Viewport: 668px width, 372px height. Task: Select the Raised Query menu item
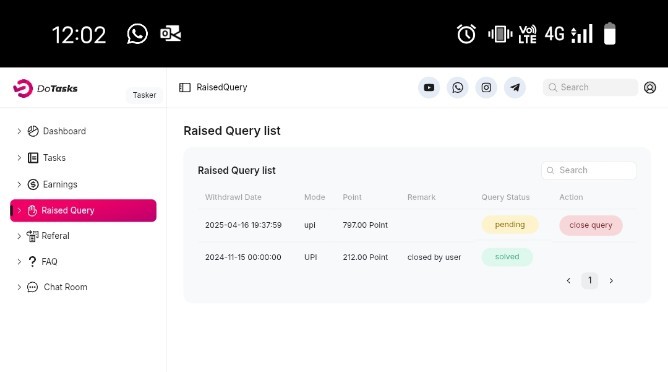(83, 211)
